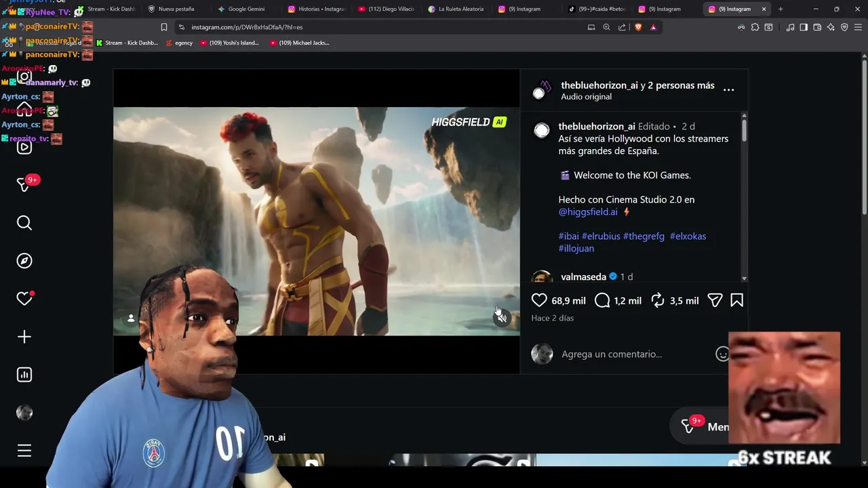The height and width of the screenshot is (488, 868).
Task: Open the #illojuan hashtag link
Action: [576, 248]
